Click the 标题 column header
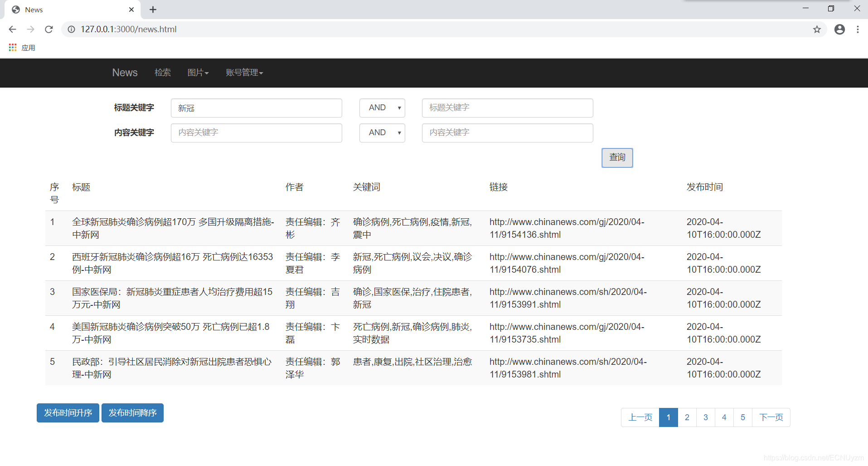 tap(81, 187)
